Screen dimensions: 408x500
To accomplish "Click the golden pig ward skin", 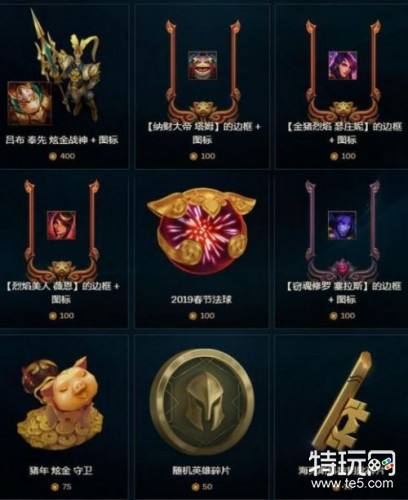I will (61, 402).
